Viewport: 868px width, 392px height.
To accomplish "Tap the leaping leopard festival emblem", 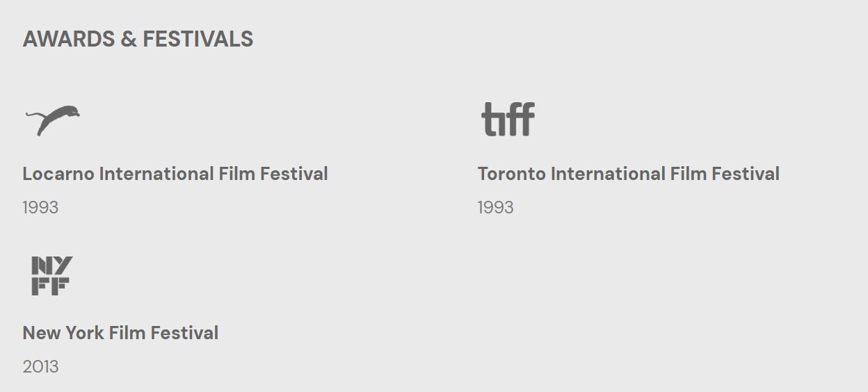I will coord(53,120).
